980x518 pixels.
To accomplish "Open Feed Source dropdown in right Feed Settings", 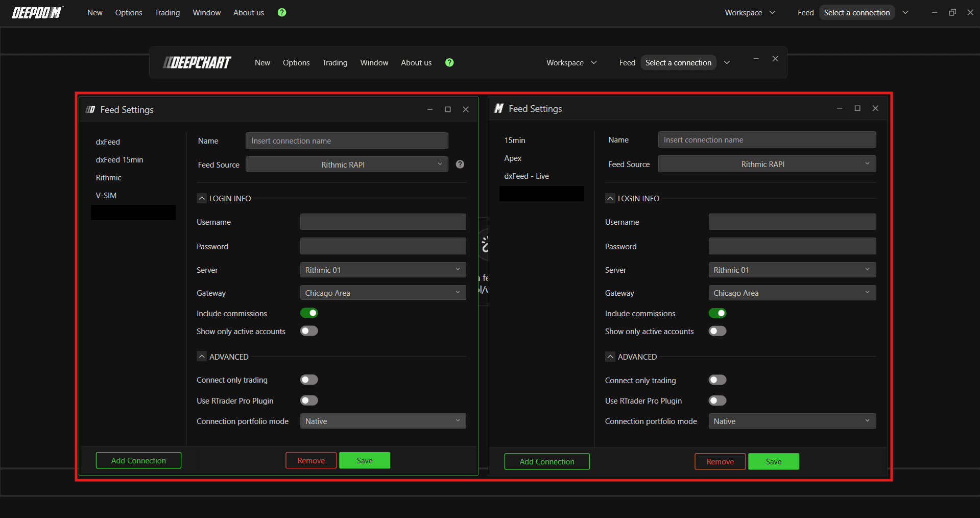I will point(767,164).
